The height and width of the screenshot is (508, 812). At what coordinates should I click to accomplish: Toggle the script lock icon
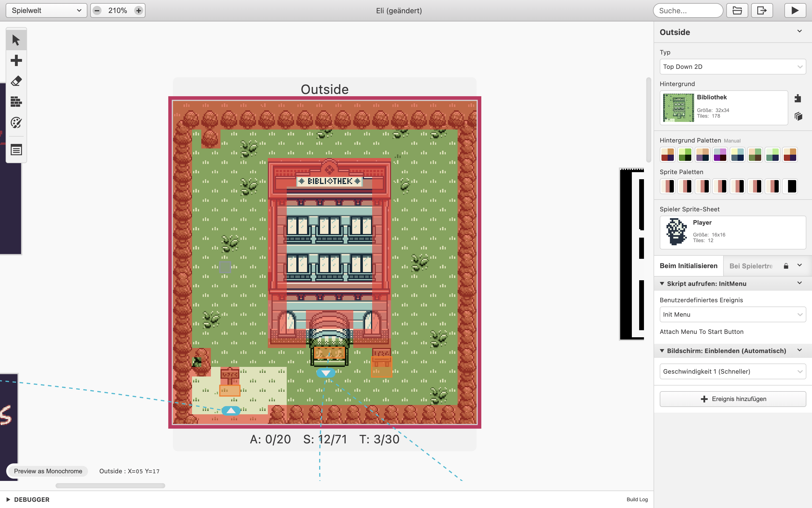click(786, 266)
